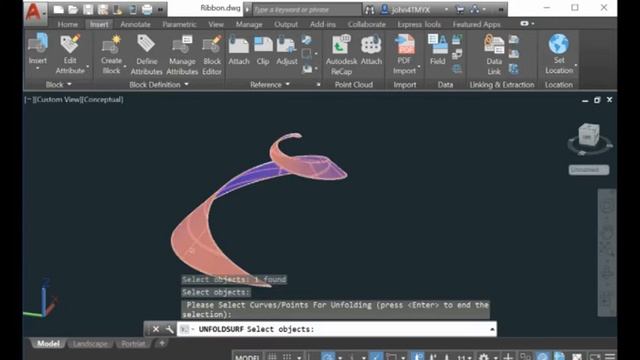Image resolution: width=640 pixels, height=360 pixels.
Task: Click the keyword search input field
Action: [x=307, y=9]
